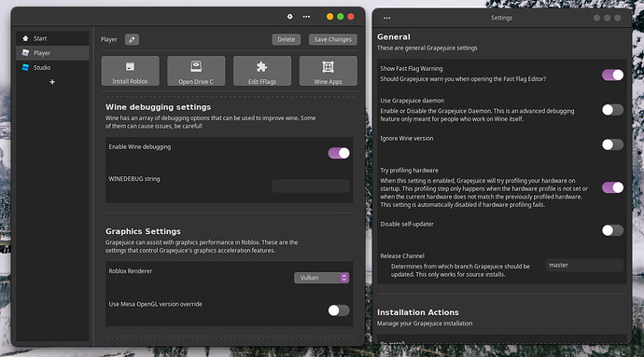The width and height of the screenshot is (644, 357).
Task: Click the Save Changes button
Action: (x=332, y=39)
